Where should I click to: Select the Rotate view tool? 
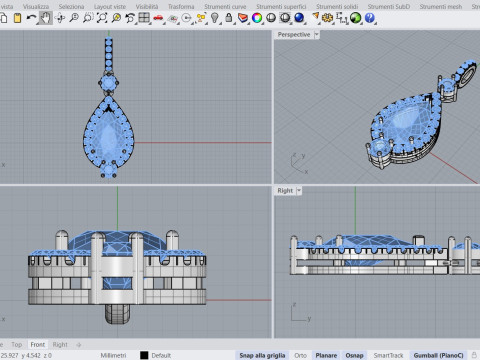click(x=60, y=18)
